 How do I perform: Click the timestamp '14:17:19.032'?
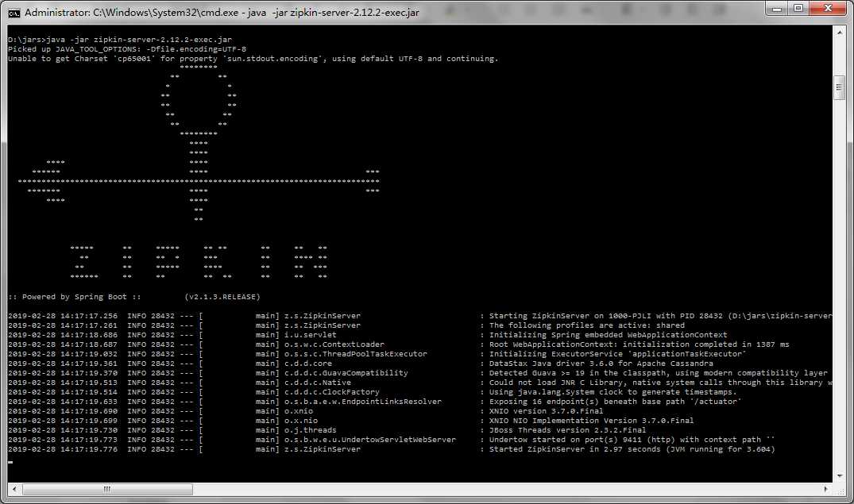(x=89, y=354)
